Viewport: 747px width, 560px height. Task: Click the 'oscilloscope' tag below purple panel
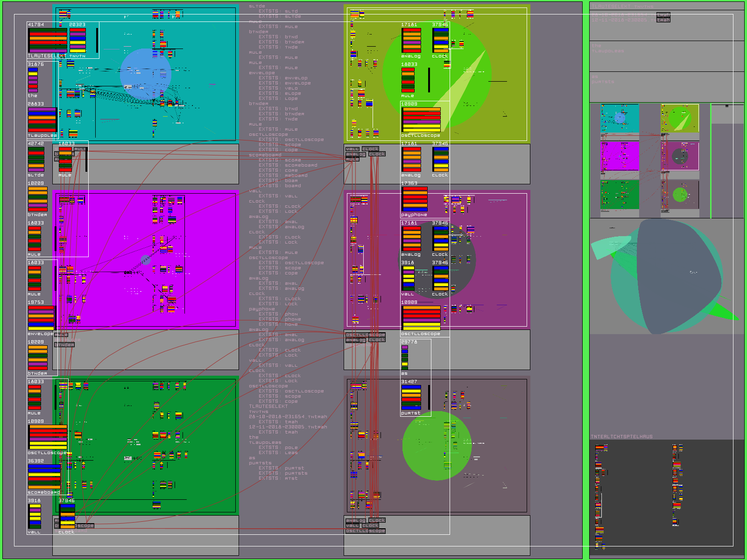point(365,335)
